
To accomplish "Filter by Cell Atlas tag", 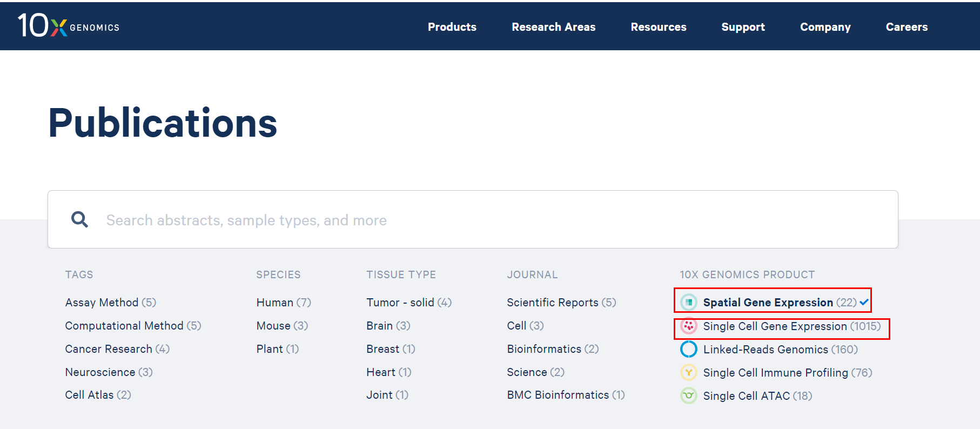I will tap(98, 395).
